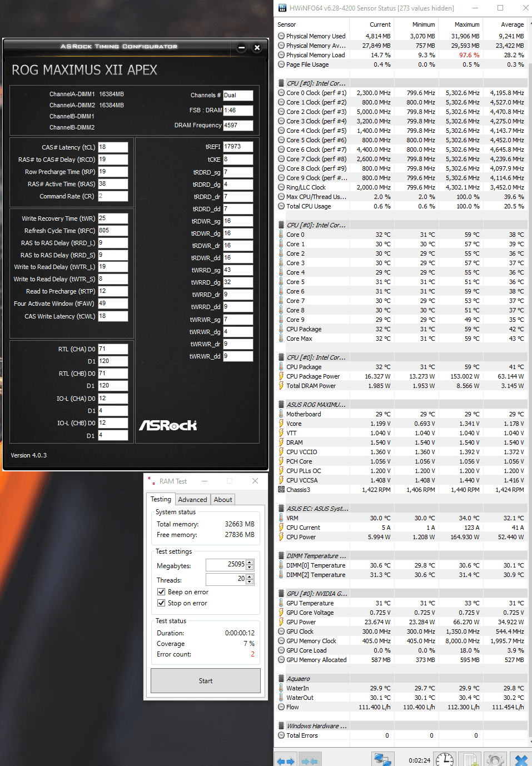532x766 pixels.
Task: Click the Error count value in RAM Test
Action: [x=252, y=654]
